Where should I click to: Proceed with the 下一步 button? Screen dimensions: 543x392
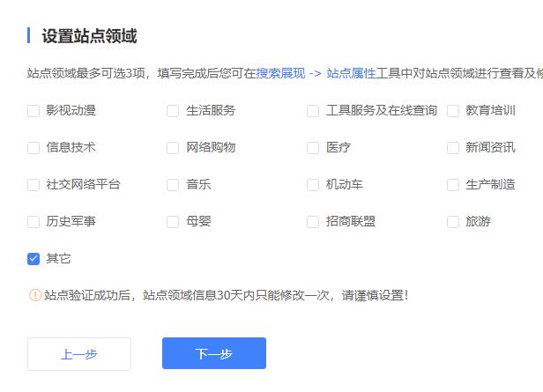click(214, 354)
